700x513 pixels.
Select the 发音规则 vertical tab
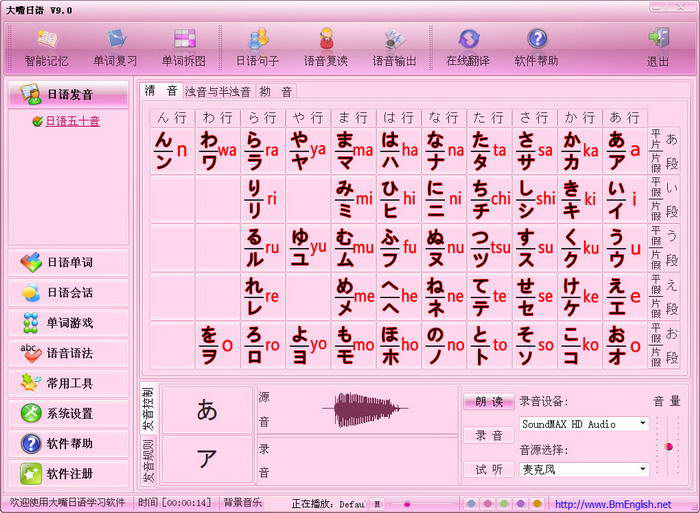[147, 460]
